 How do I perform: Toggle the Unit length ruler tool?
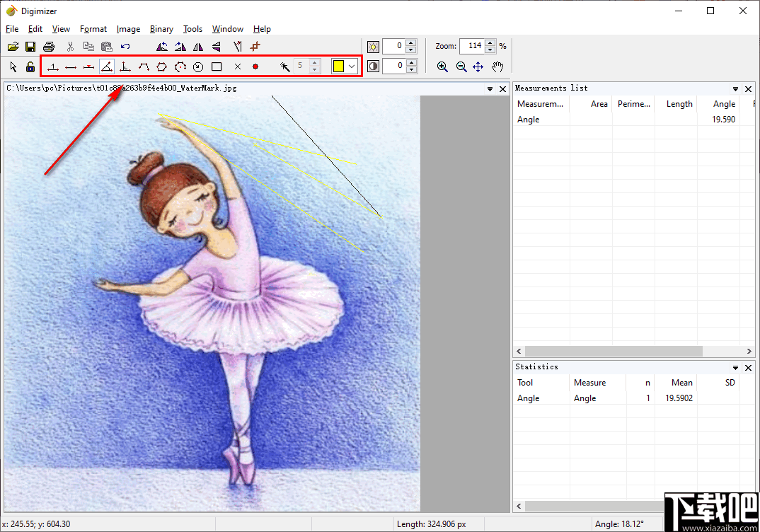point(52,66)
